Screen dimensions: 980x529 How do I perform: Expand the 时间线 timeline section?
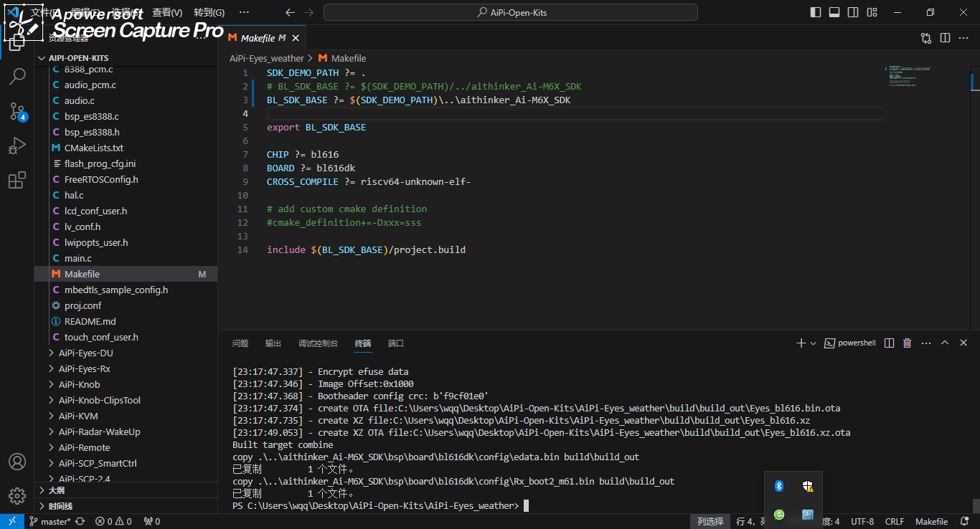point(126,506)
